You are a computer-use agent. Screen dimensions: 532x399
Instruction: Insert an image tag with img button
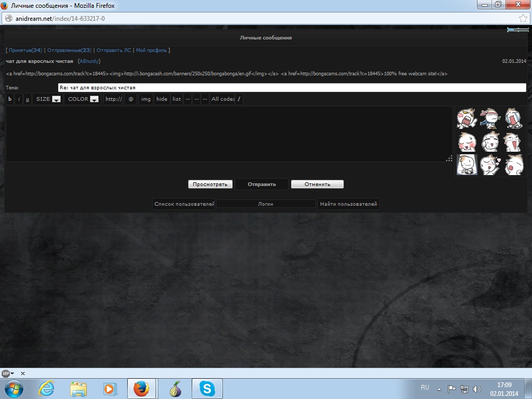pyautogui.click(x=146, y=99)
